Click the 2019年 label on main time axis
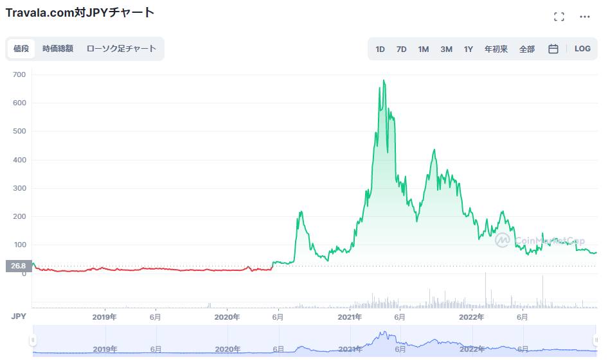608x364 pixels. [104, 317]
